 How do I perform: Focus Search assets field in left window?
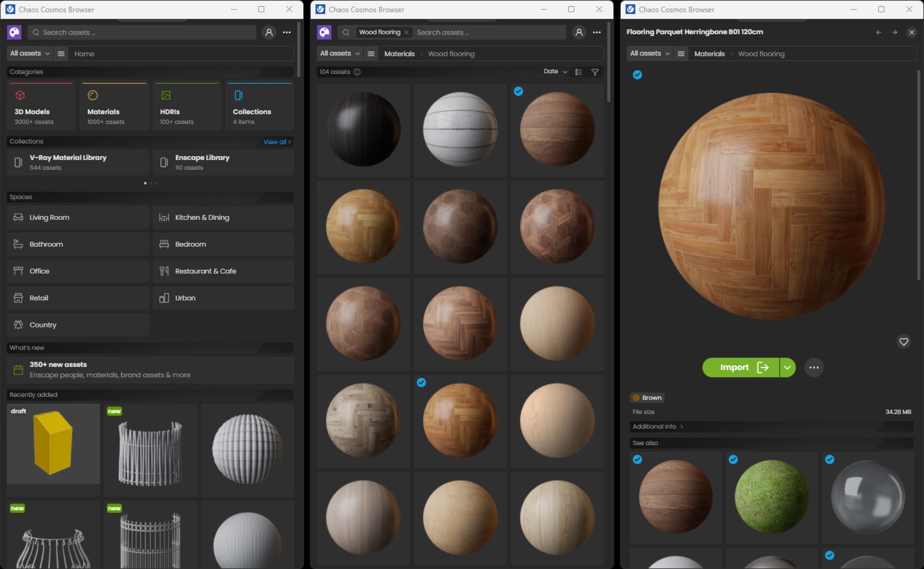[141, 32]
